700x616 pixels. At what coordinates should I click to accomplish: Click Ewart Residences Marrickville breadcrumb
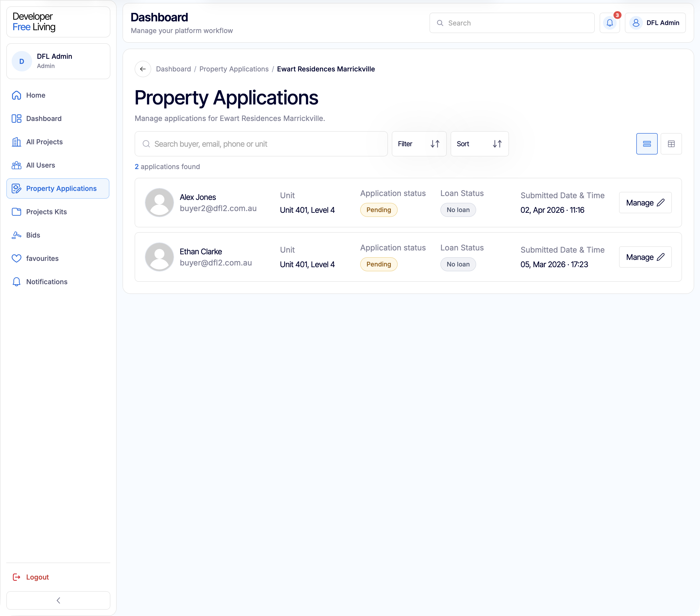point(326,69)
